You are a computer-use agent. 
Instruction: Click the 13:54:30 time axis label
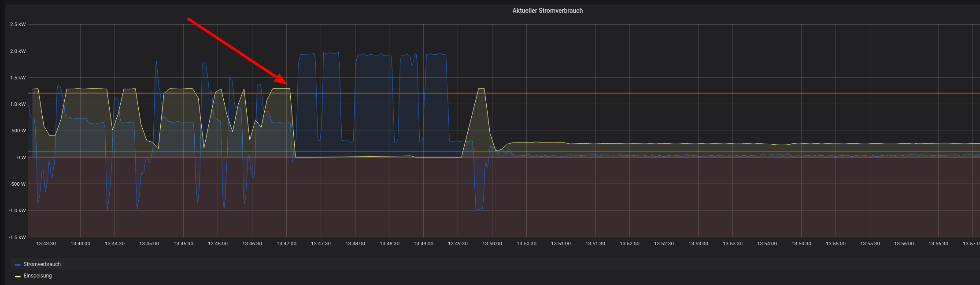(x=802, y=244)
